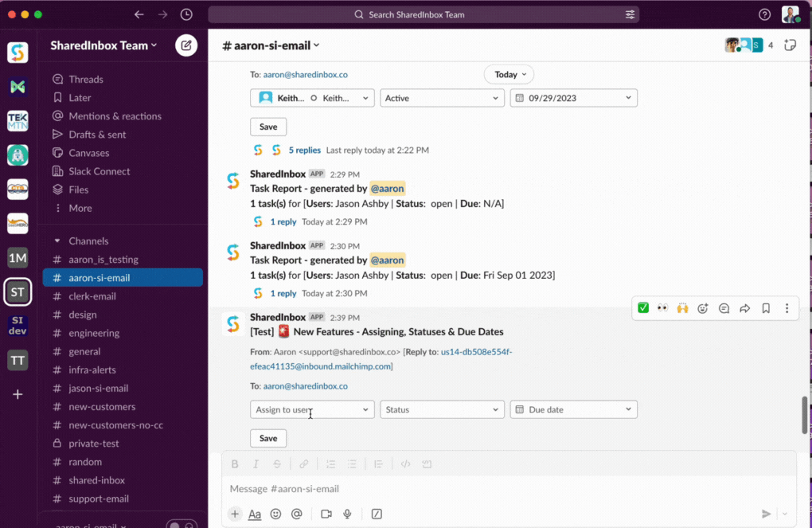Open the SharedInbox Team workspace dropdown
Viewport: 812px width, 528px height.
coord(103,45)
